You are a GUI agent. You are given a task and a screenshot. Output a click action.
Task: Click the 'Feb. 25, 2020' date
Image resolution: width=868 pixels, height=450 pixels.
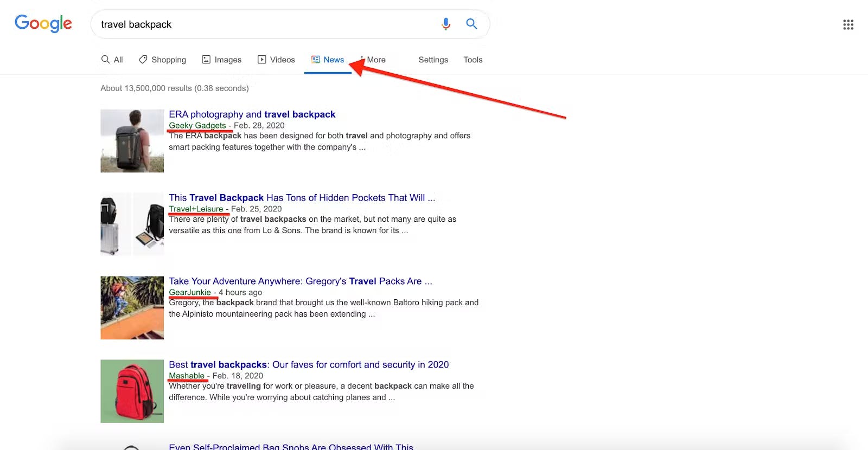(x=256, y=209)
